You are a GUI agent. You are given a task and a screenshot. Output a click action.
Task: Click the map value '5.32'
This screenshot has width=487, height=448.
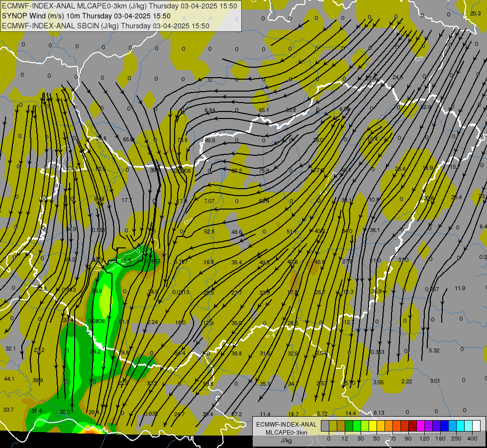(x=434, y=350)
